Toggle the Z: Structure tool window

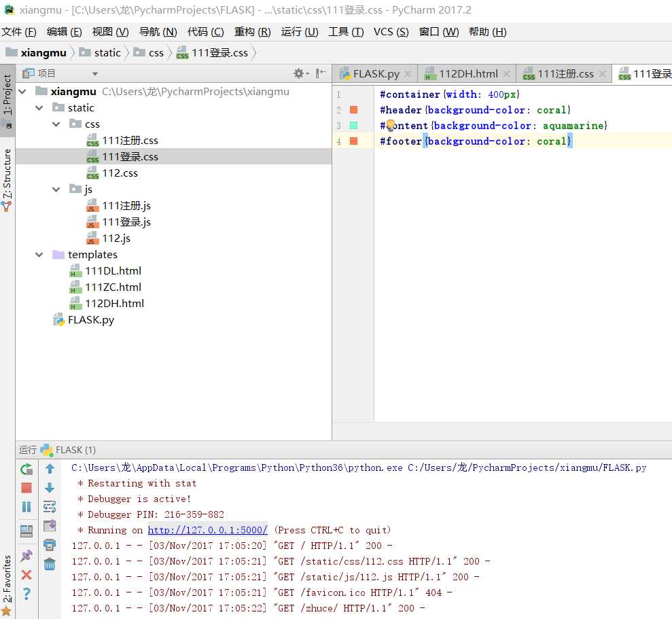coord(7,180)
